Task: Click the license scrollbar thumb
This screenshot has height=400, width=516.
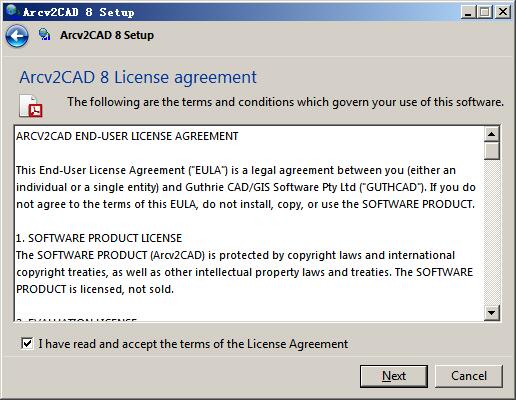Action: 491,151
